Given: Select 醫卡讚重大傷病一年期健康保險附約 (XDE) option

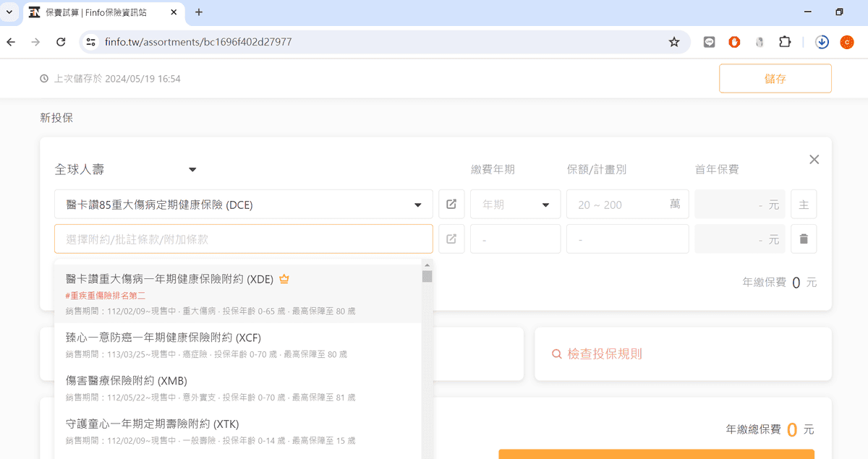Looking at the screenshot, I should click(238, 293).
